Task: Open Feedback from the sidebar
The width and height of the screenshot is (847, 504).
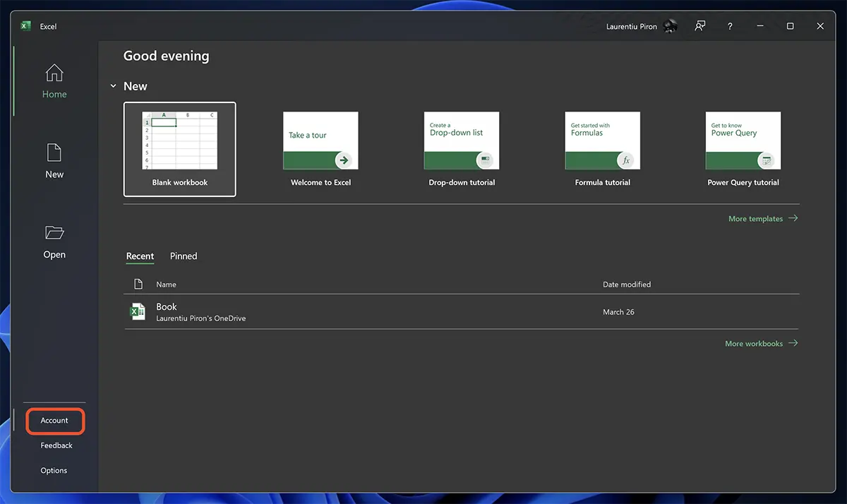Action: tap(56, 445)
